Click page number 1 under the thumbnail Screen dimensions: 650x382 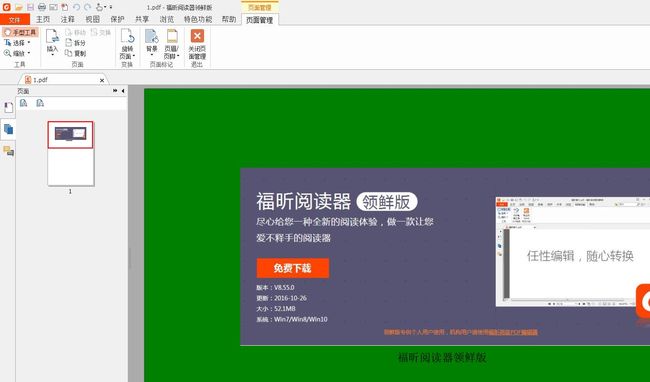click(70, 191)
